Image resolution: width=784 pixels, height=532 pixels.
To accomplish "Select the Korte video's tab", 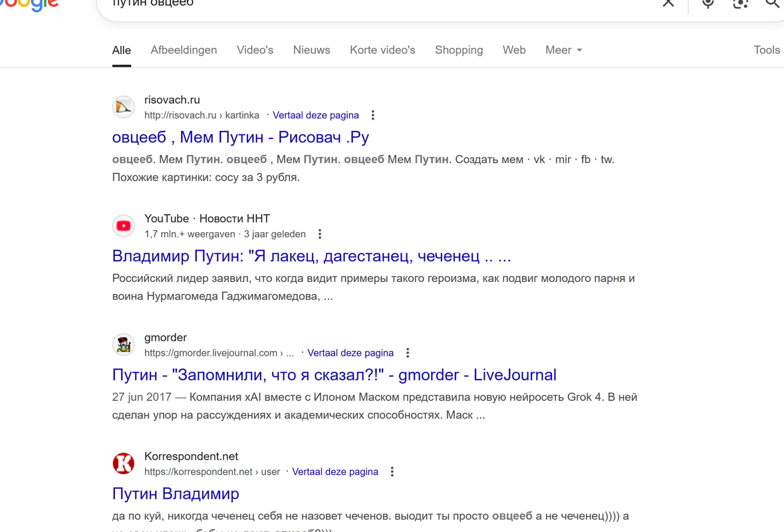I will pos(382,50).
